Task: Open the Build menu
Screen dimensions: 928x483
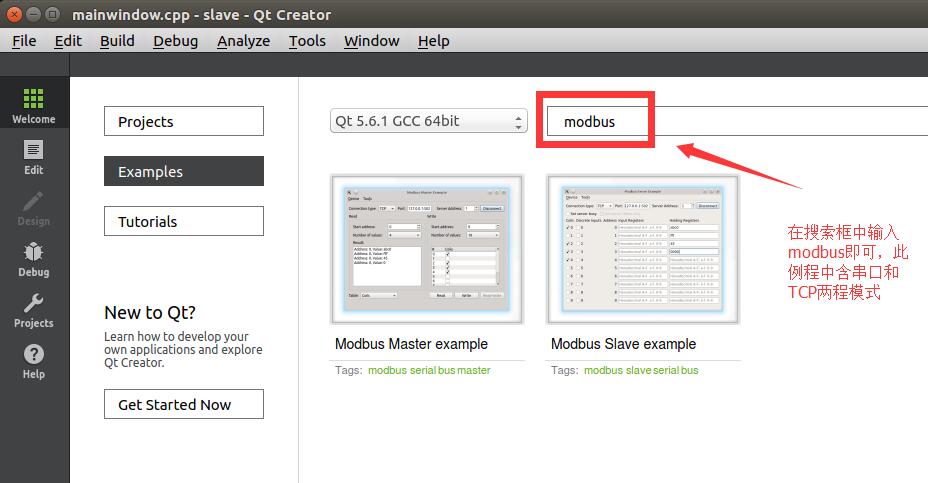Action: click(x=117, y=41)
